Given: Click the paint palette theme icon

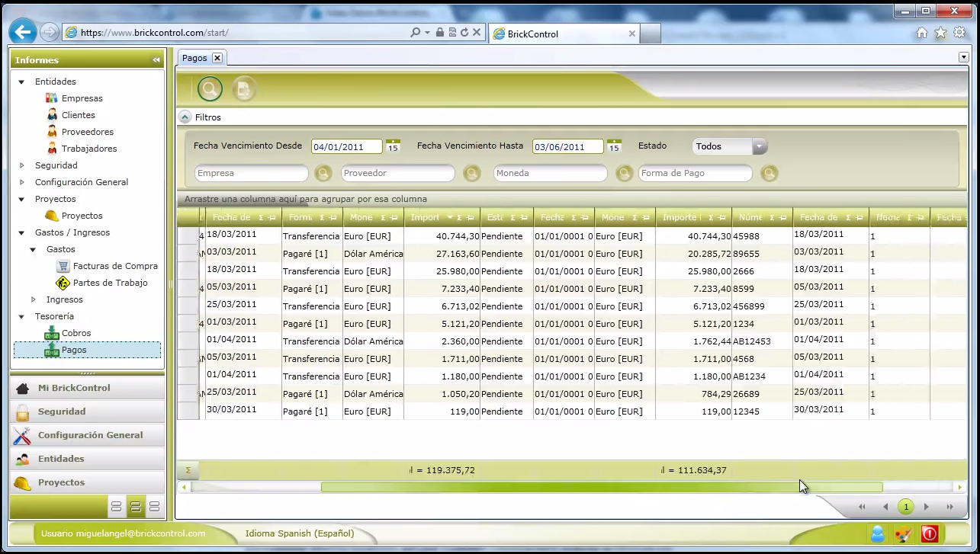Looking at the screenshot, I should [903, 533].
